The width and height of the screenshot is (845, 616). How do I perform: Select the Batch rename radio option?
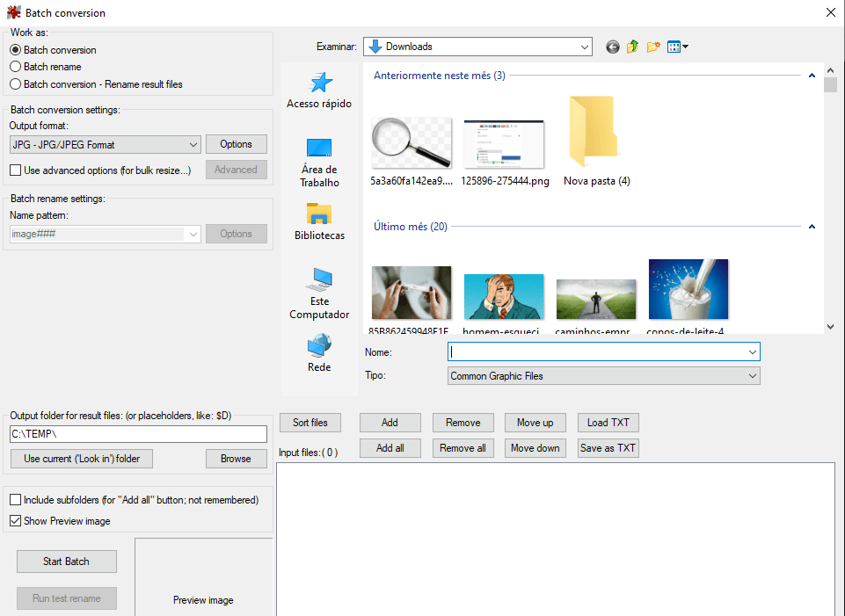coord(15,67)
